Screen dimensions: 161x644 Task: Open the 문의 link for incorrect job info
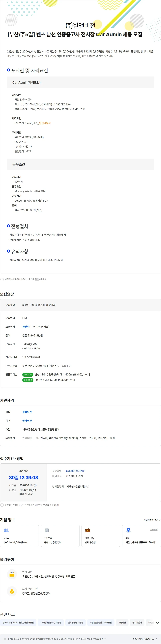click(37, 279)
